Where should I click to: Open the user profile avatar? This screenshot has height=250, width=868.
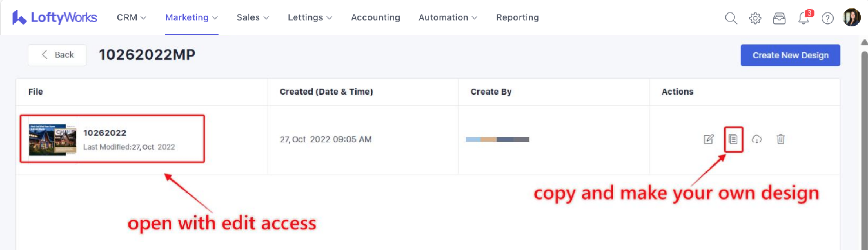851,17
